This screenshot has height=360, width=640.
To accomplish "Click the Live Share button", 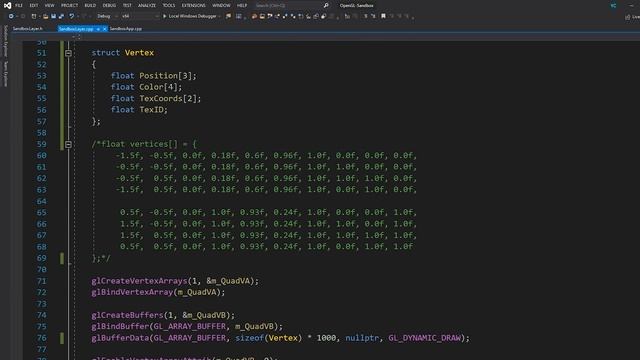I will [x=632, y=17].
